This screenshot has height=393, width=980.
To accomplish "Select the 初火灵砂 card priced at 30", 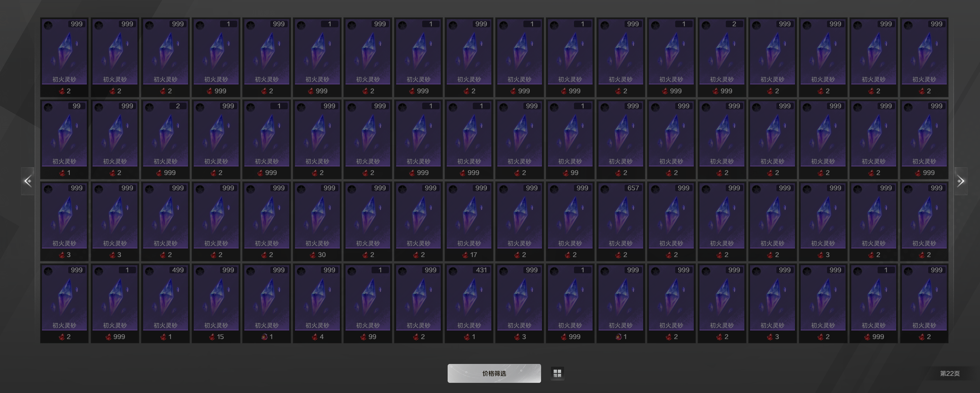I will click(x=317, y=221).
